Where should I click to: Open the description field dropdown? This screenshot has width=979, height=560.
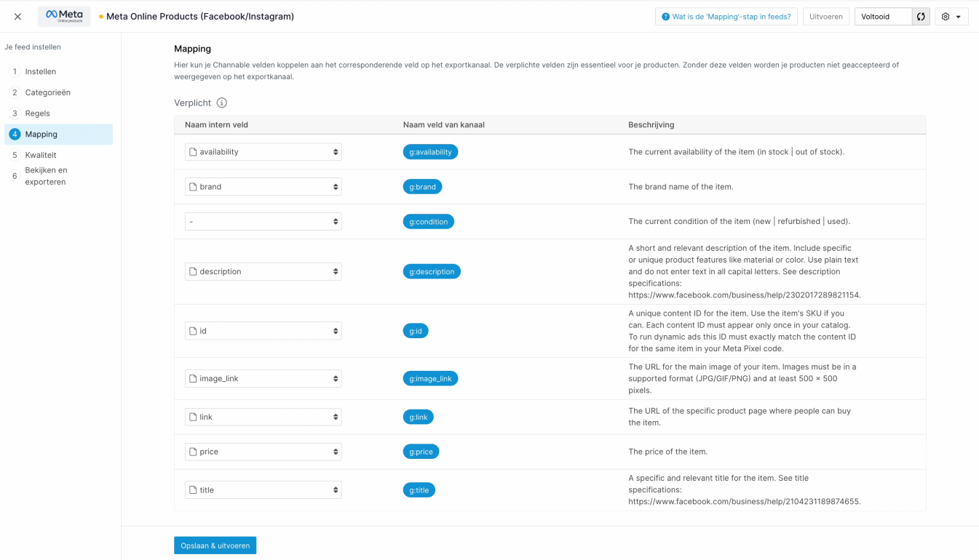click(x=263, y=271)
